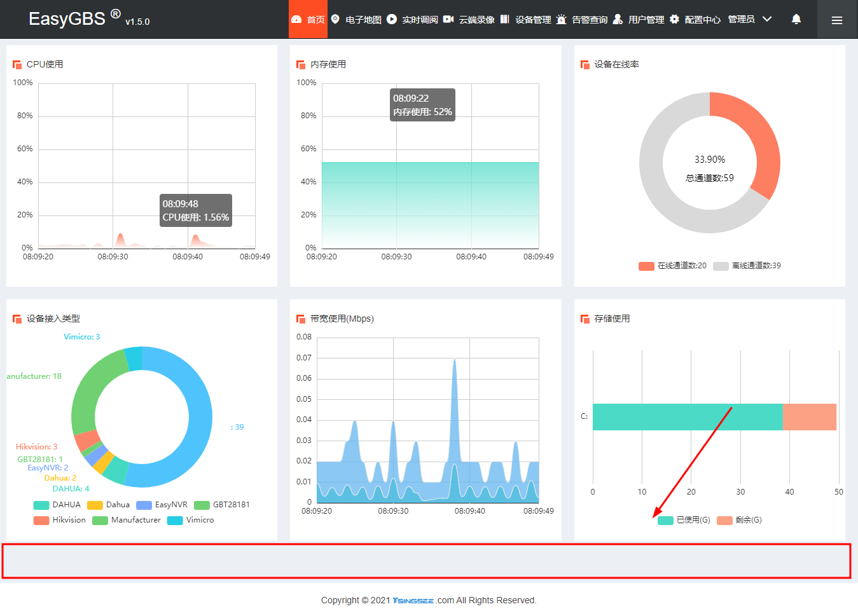Open 电子地图 via its map pin icon

pos(335,19)
